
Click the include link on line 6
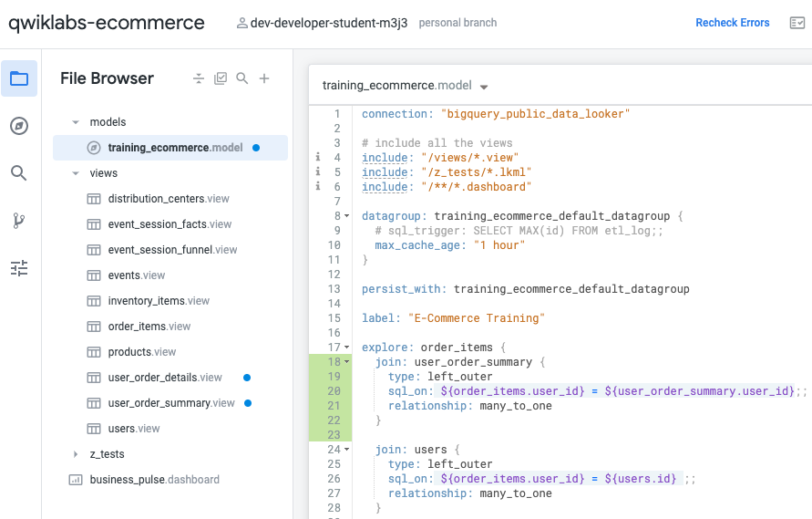[x=385, y=187]
